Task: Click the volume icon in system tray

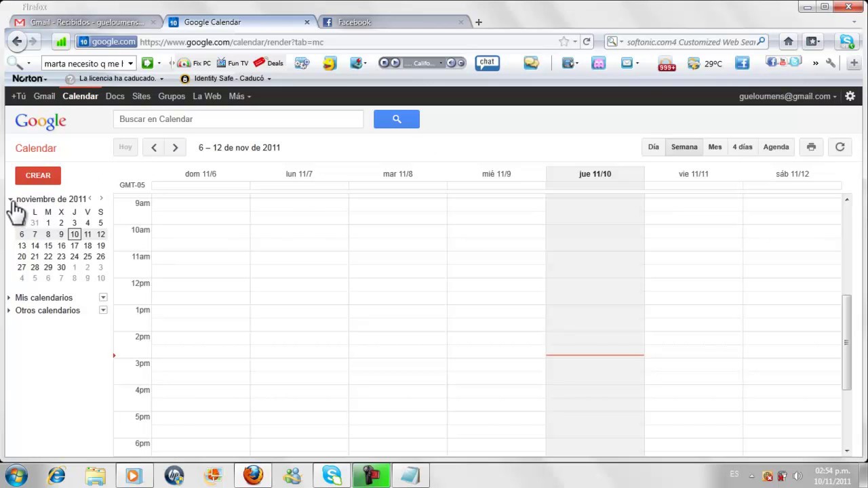Action: coord(797,476)
